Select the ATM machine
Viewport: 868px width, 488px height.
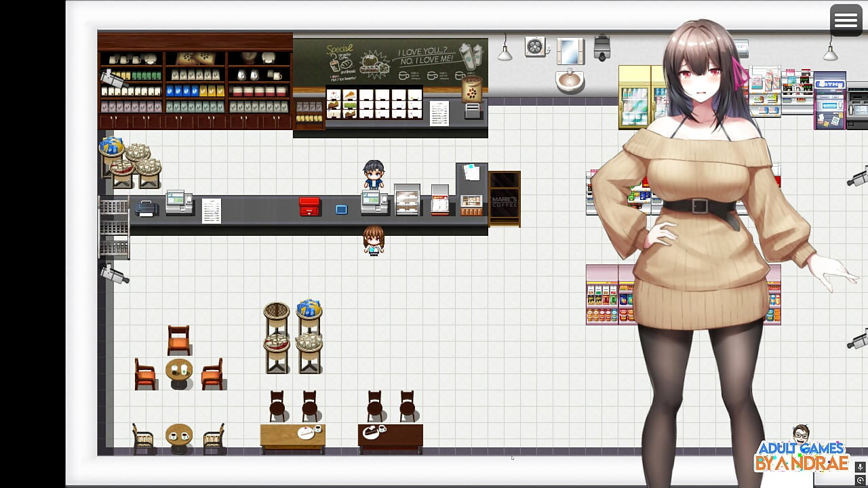tap(830, 100)
